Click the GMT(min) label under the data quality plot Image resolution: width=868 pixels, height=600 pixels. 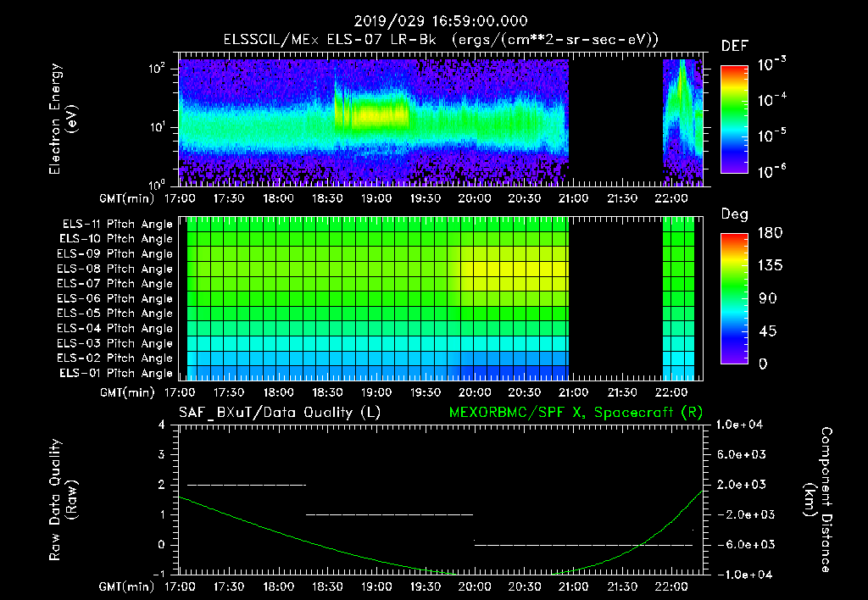click(127, 586)
